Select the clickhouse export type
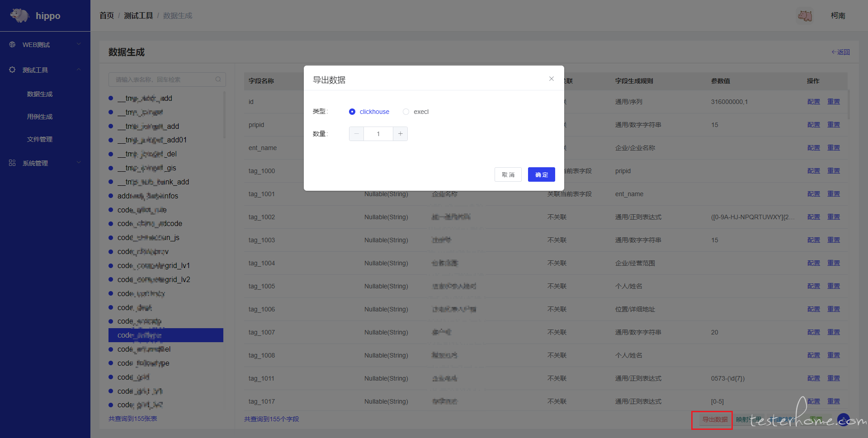The width and height of the screenshot is (868, 438). [369, 112]
